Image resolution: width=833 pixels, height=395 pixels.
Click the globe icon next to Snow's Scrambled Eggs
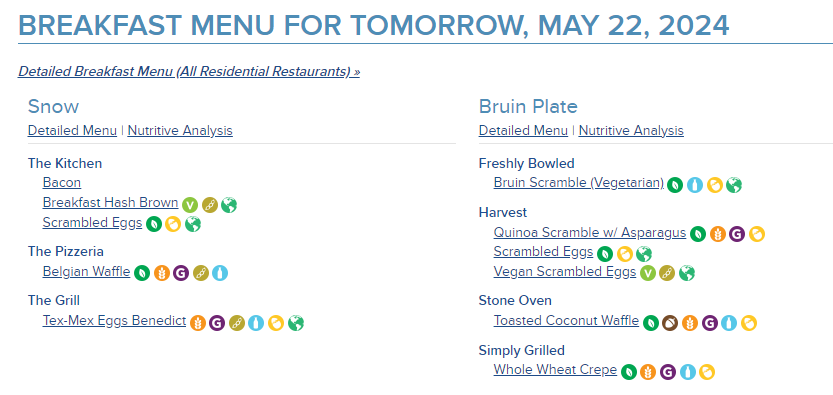193,224
